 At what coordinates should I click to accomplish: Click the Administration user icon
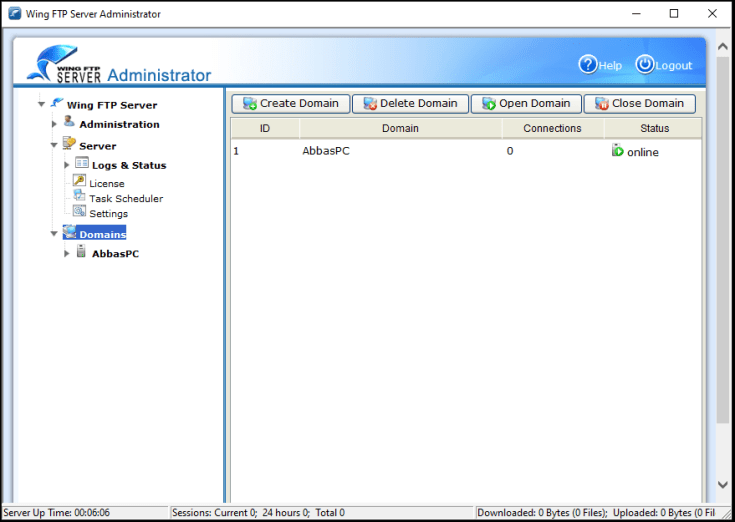coord(69,121)
